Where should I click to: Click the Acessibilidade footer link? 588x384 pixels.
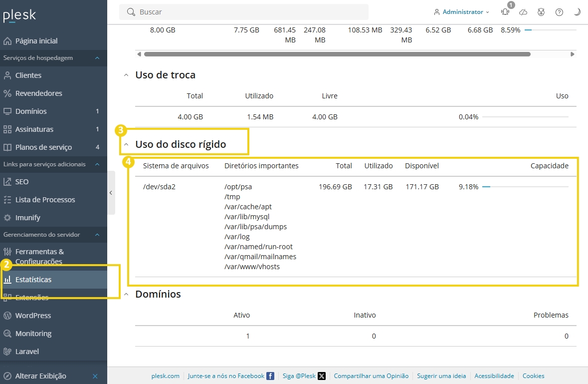[x=494, y=376]
